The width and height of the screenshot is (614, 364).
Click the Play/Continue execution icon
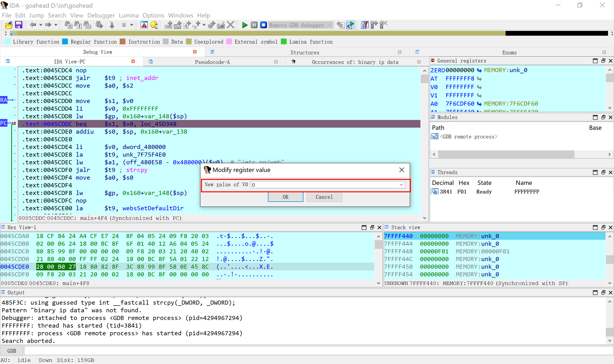(245, 25)
